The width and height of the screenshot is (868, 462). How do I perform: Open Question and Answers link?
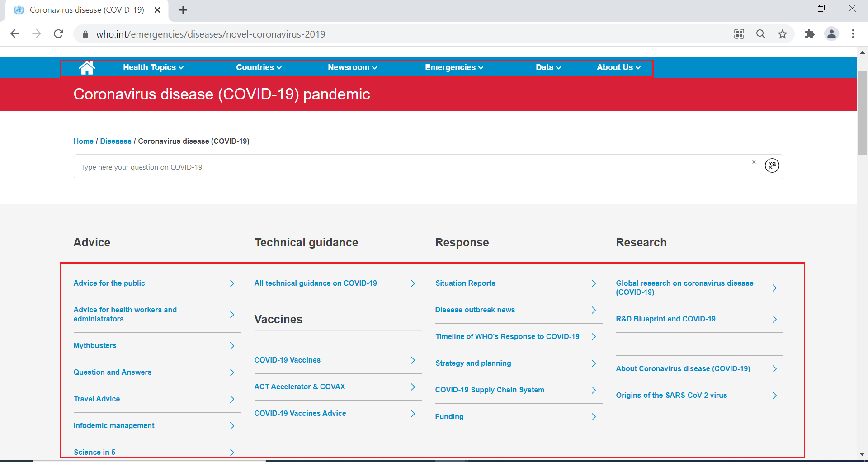tap(113, 372)
